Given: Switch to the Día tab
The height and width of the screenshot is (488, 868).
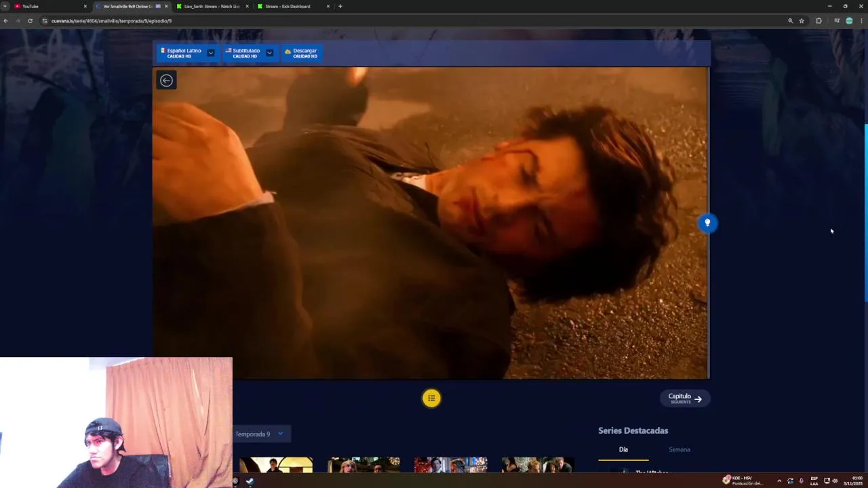Looking at the screenshot, I should (x=623, y=449).
